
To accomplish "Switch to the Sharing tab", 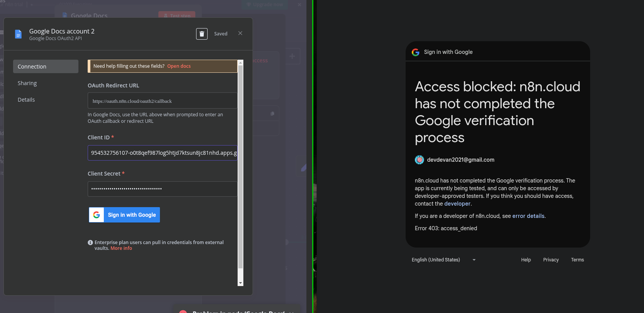I will click(x=27, y=83).
